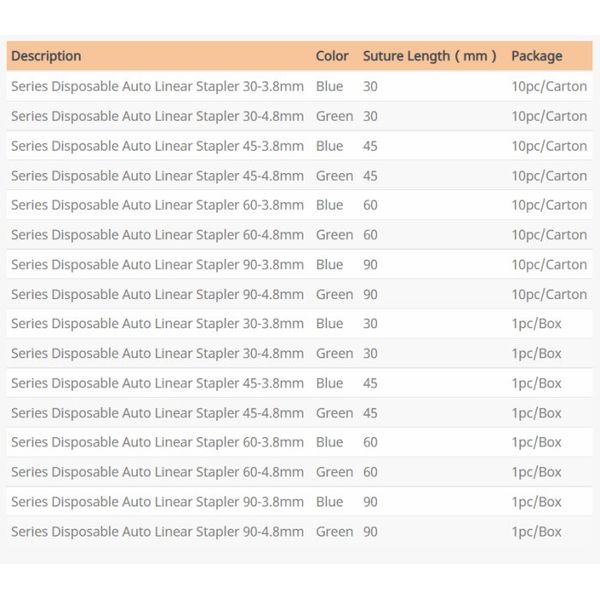Select the first row's Stapler 30-3.8mm description
600x600 pixels.
157,86
